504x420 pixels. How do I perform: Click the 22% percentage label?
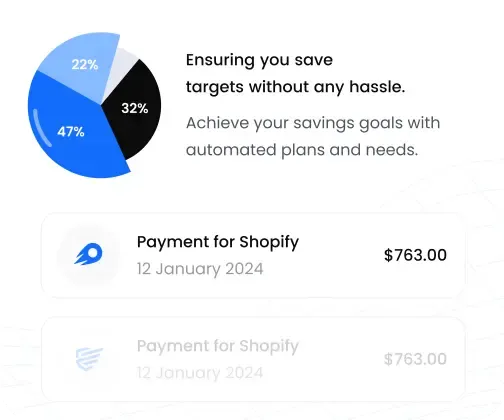pos(85,64)
